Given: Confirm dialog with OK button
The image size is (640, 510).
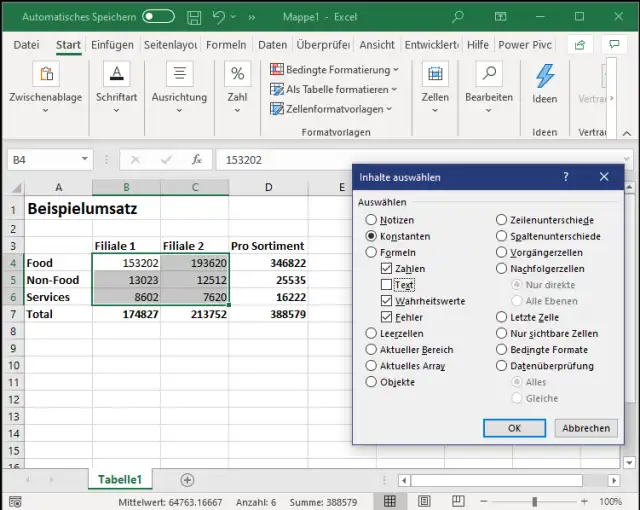Looking at the screenshot, I should click(514, 428).
